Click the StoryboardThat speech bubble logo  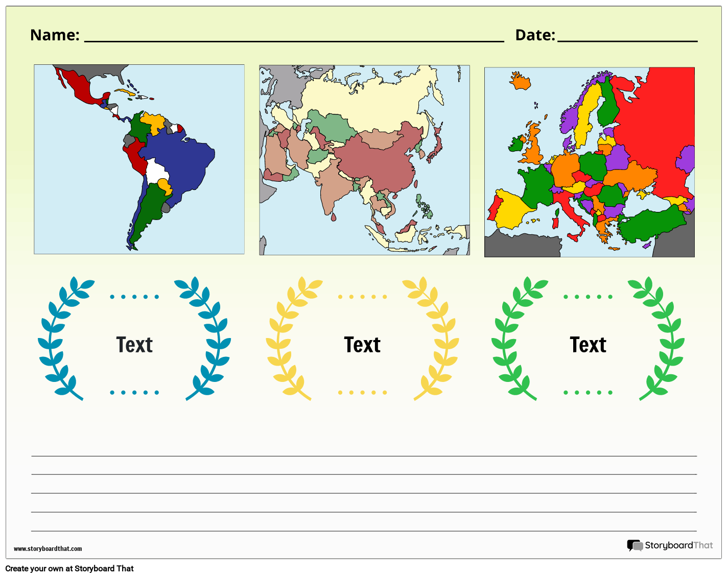pos(635,545)
